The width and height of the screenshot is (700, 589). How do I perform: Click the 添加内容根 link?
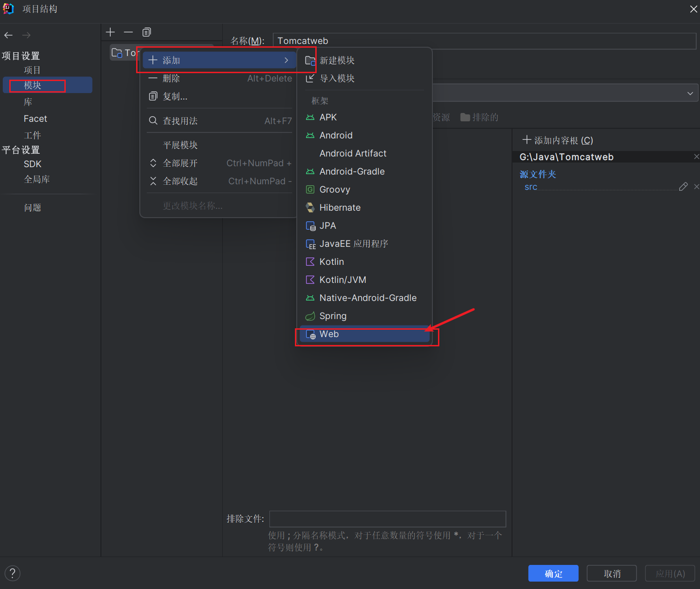coord(558,140)
